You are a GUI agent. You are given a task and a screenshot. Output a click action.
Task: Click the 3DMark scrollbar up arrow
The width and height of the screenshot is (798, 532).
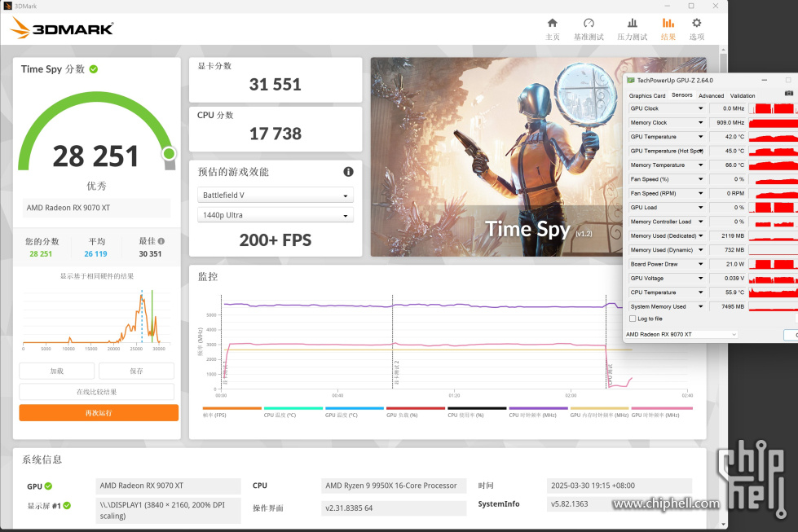pos(723,50)
